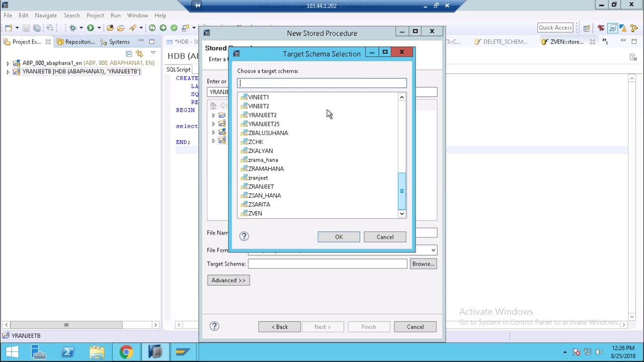644x362 pixels.
Task: Select YRANJEET25 schema in list
Action: pos(264,124)
